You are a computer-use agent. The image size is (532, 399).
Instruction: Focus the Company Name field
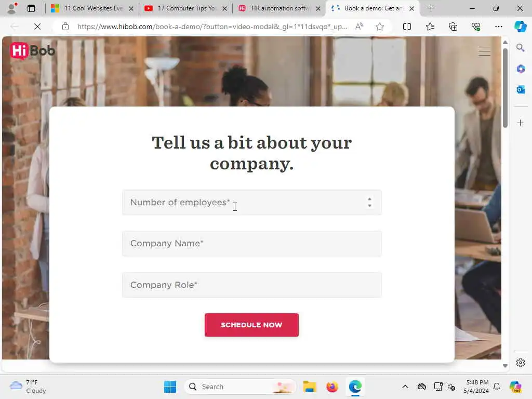click(252, 244)
